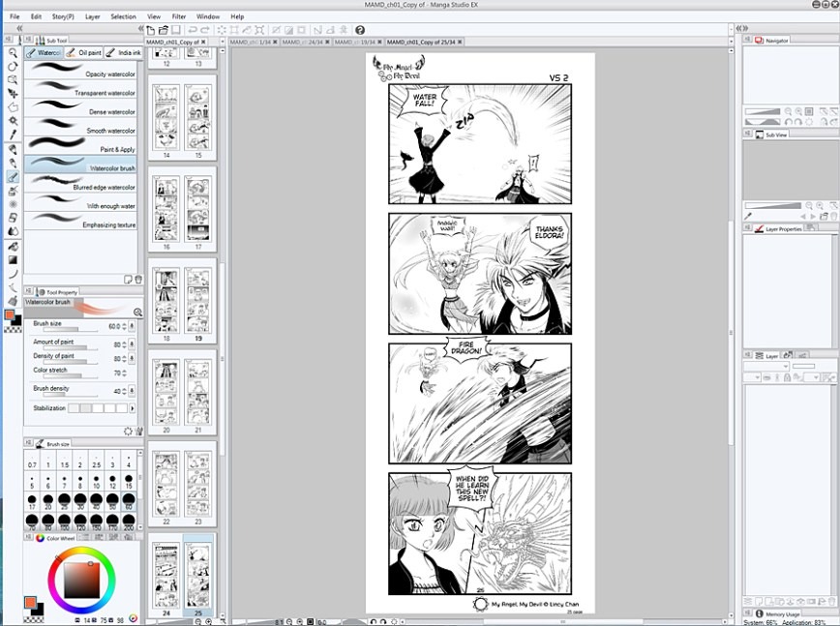
Task: Open the brush stroke preview magnifier
Action: coord(137,313)
